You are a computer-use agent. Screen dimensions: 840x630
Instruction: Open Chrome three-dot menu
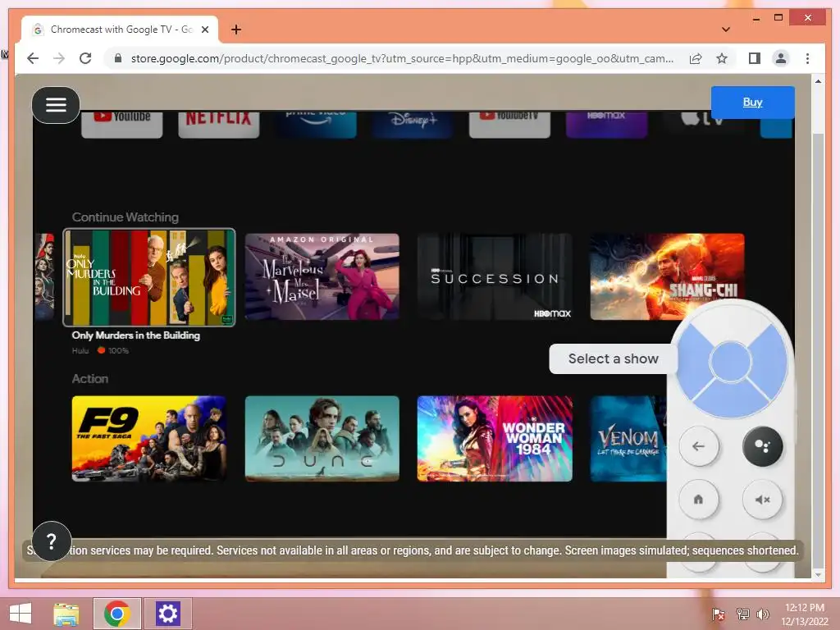[x=807, y=58]
